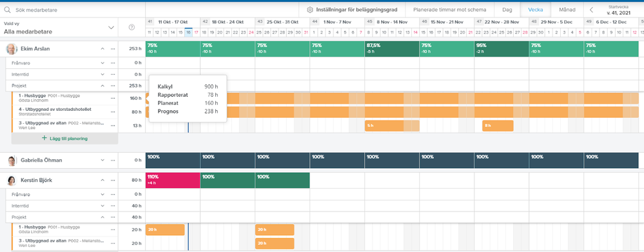Image resolution: width=644 pixels, height=252 pixels.
Task: Open options for Kerstin's Projekt row
Action: [x=113, y=217]
